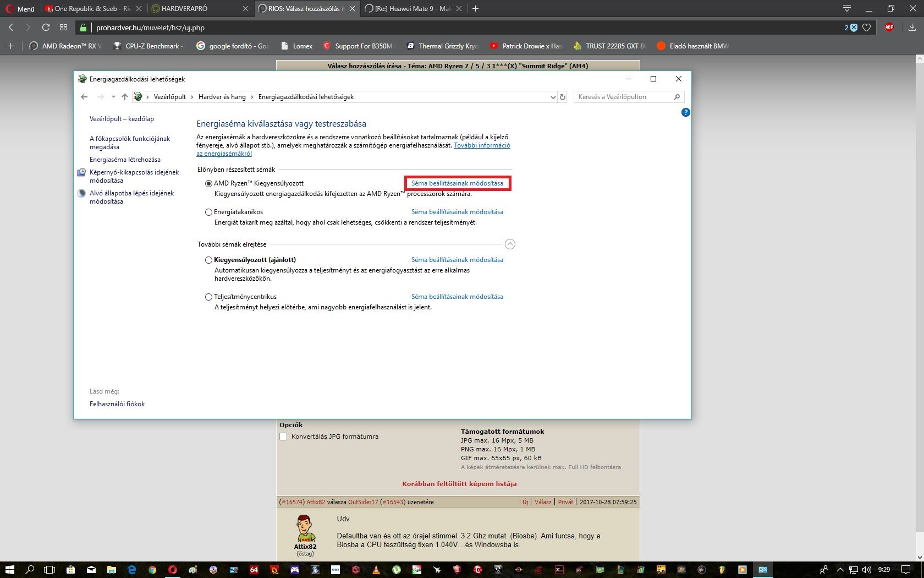Image resolution: width=924 pixels, height=578 pixels.
Task: Open VLC media player from taskbar
Action: (376, 570)
